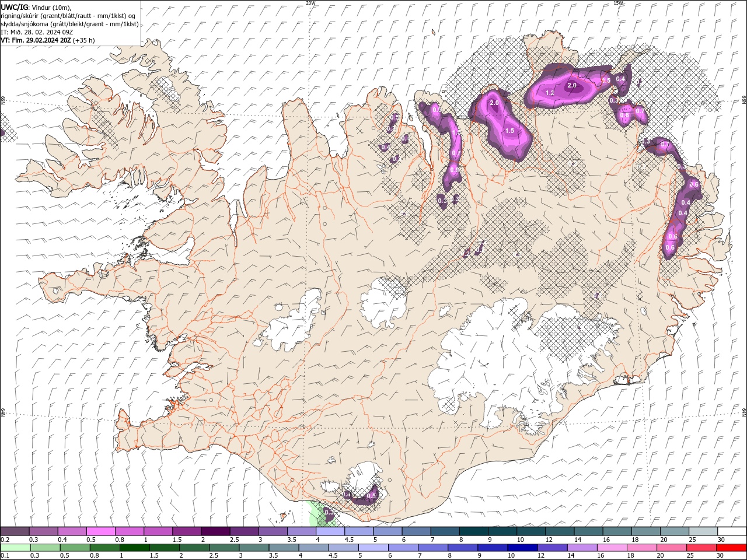Click the '1.2' snowfall value on map
This screenshot has height=560, width=747.
549,93
